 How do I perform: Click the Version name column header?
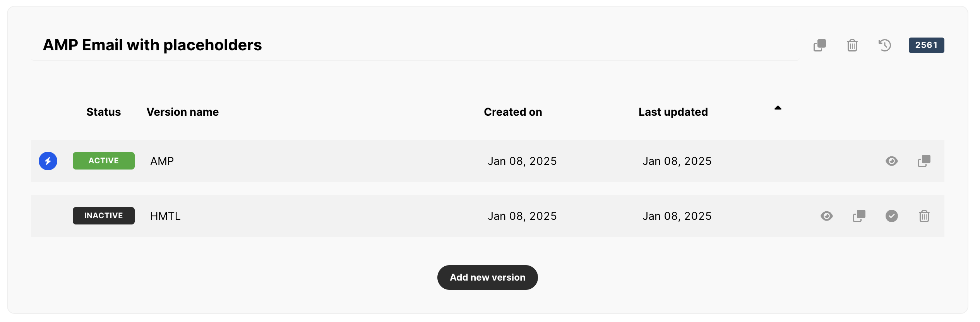[x=182, y=112]
